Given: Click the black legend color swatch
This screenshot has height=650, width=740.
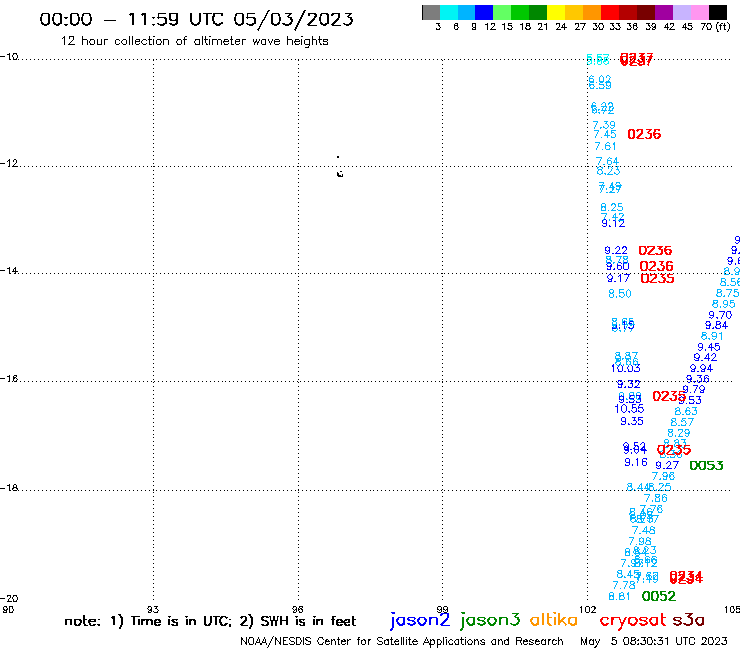Looking at the screenshot, I should (x=718, y=12).
